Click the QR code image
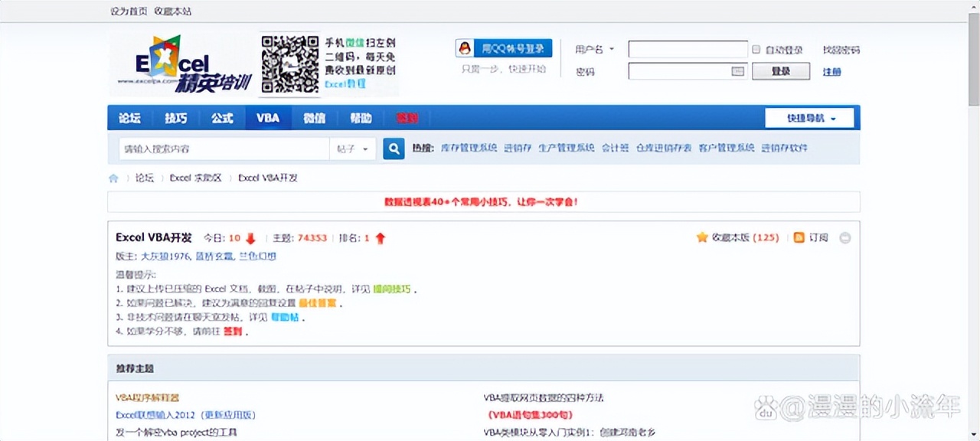This screenshot has height=441, width=980. pyautogui.click(x=290, y=64)
